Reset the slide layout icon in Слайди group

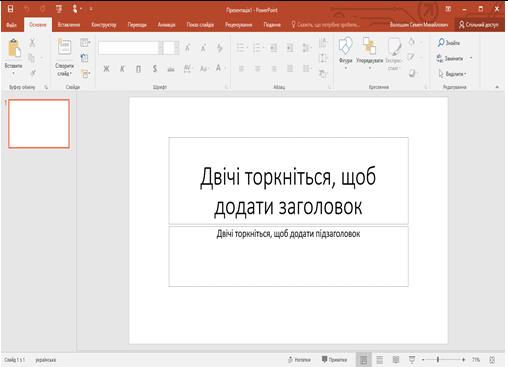coord(84,58)
